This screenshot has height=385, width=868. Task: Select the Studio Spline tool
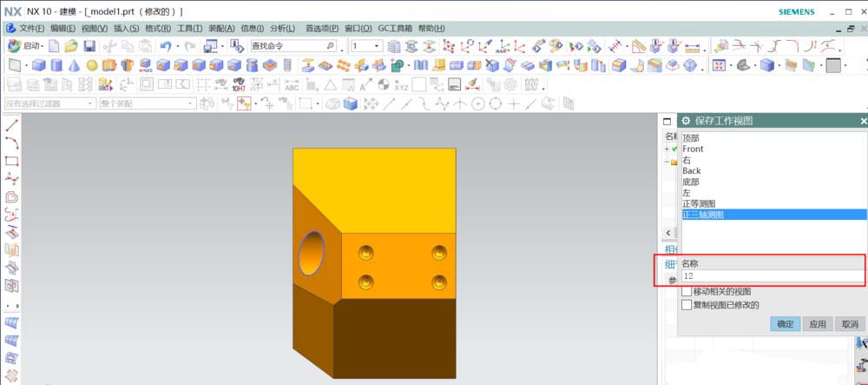coord(11,178)
